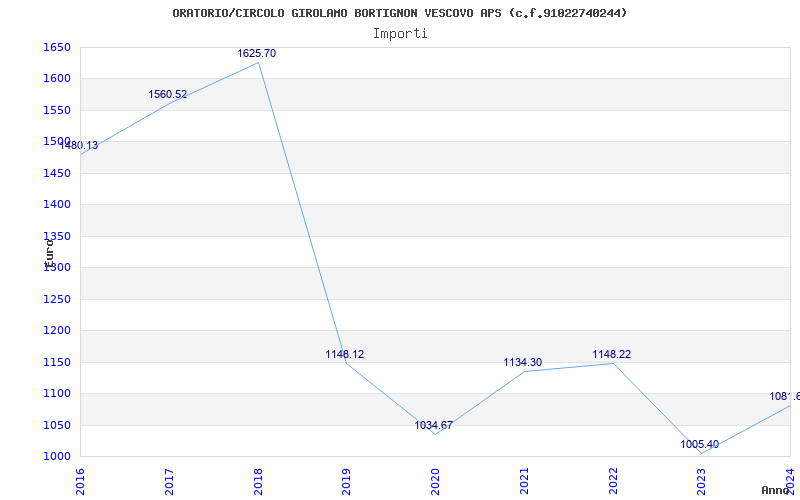Click the 2024 x-axis label

790,481
